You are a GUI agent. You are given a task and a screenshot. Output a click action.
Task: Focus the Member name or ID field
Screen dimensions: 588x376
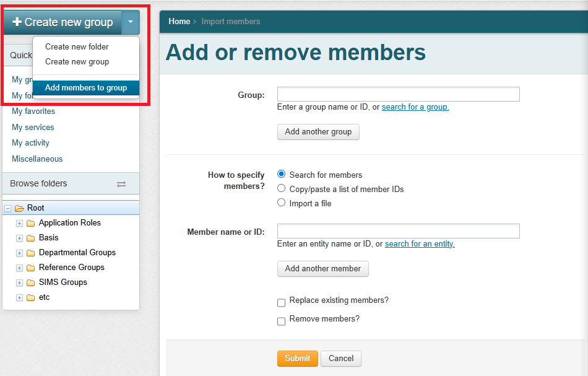tap(398, 232)
